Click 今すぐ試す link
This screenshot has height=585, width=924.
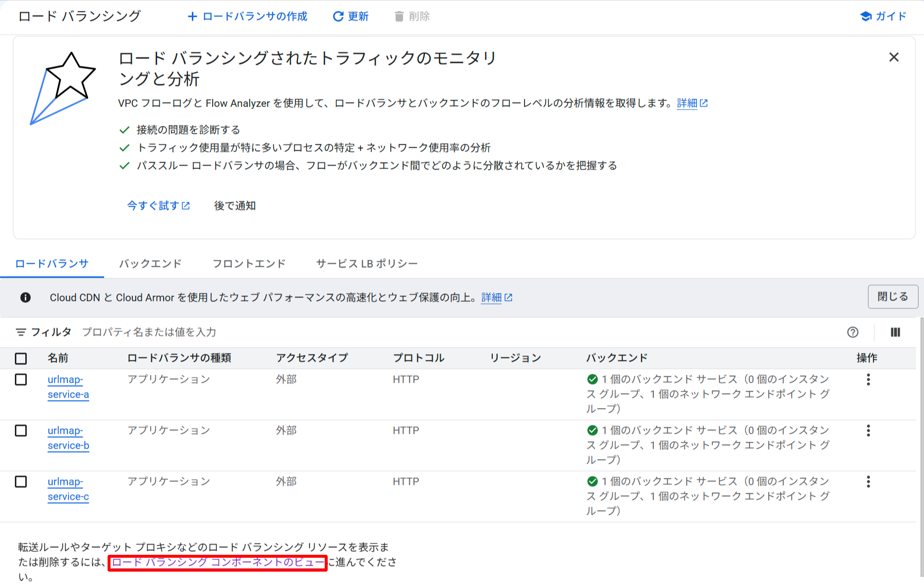[159, 205]
